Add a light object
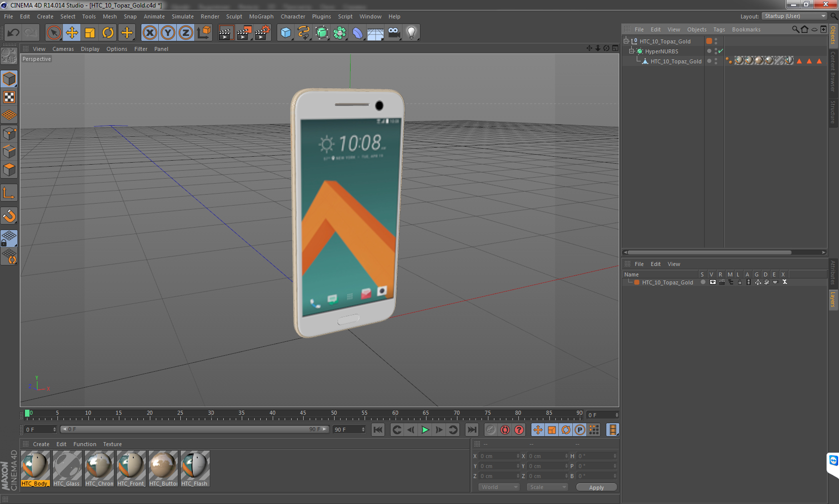The width and height of the screenshot is (839, 504). click(x=412, y=33)
